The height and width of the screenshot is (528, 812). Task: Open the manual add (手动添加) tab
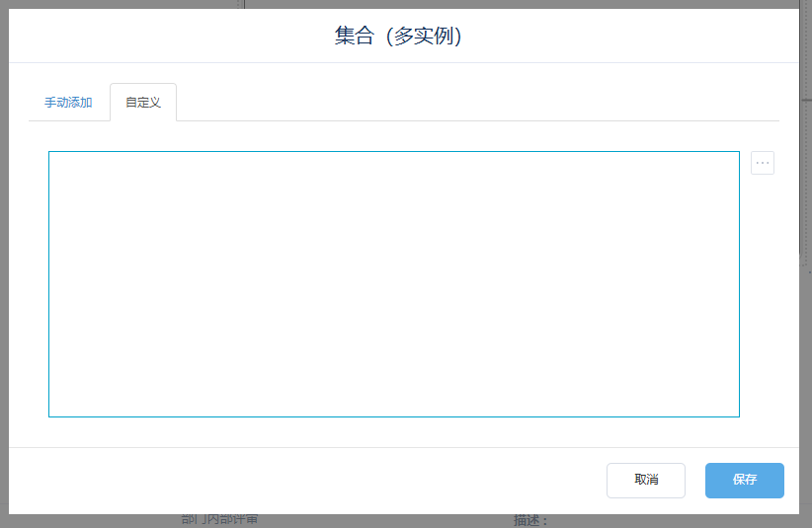coord(68,103)
